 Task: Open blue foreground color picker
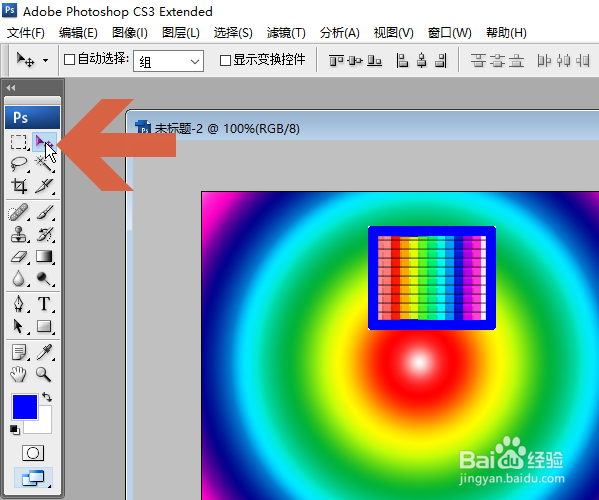click(25, 407)
